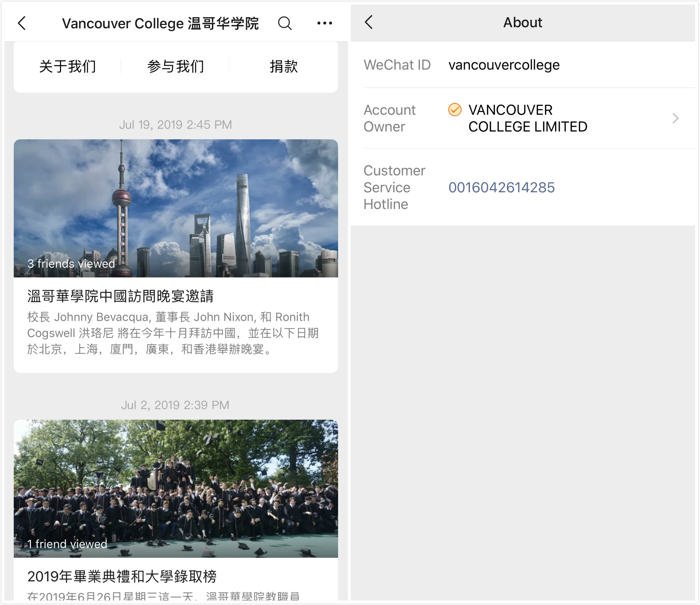Tap the banquet article summary text
Screen dimensions: 700x605
(x=173, y=333)
